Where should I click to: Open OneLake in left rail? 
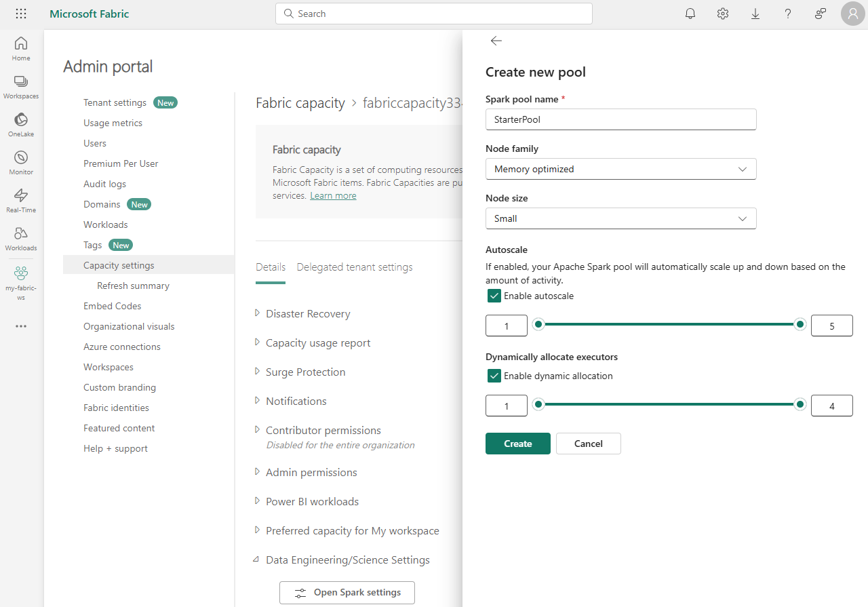(21, 125)
